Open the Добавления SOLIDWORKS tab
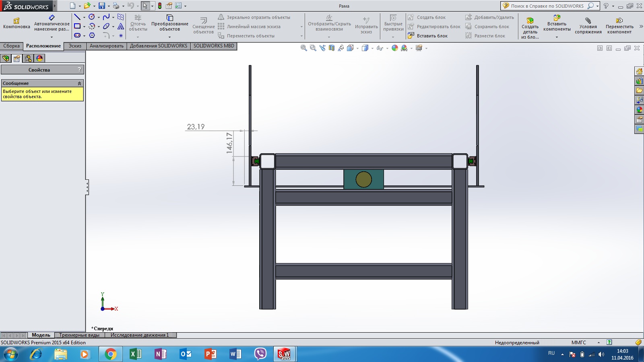 pos(159,46)
